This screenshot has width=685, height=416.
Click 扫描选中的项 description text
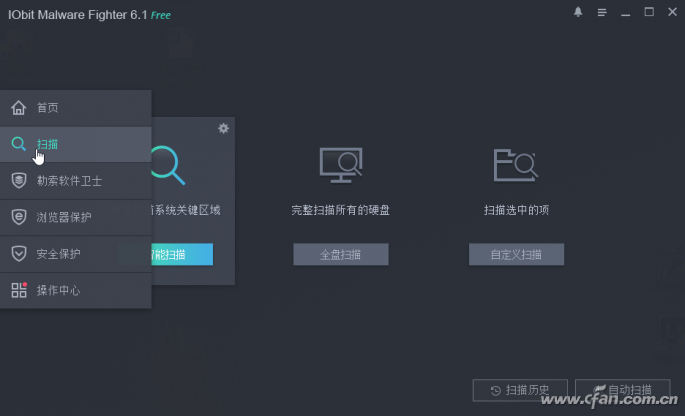516,210
